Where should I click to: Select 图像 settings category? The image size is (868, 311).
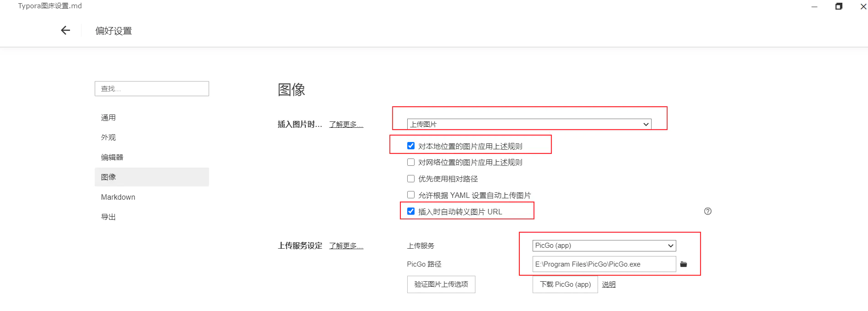coord(152,177)
